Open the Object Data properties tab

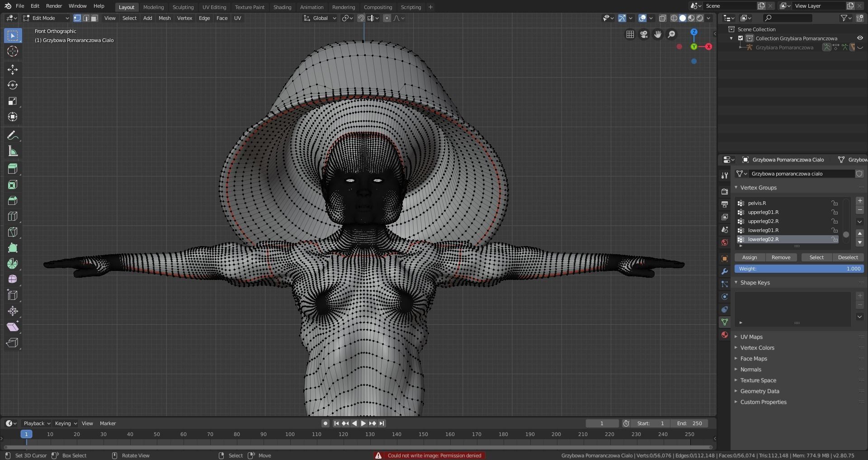pyautogui.click(x=725, y=322)
